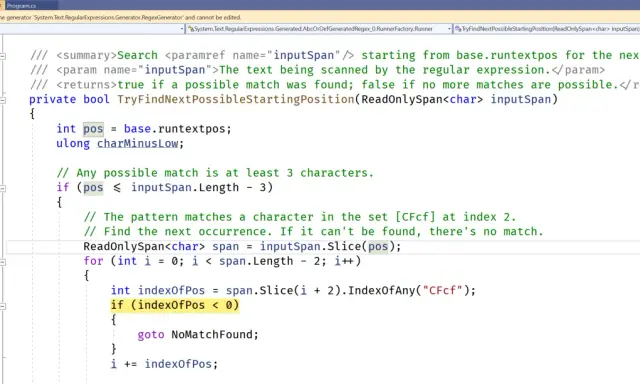Collapse the for loop outlining block
This screenshot has height=384, width=640.
tap(2, 262)
